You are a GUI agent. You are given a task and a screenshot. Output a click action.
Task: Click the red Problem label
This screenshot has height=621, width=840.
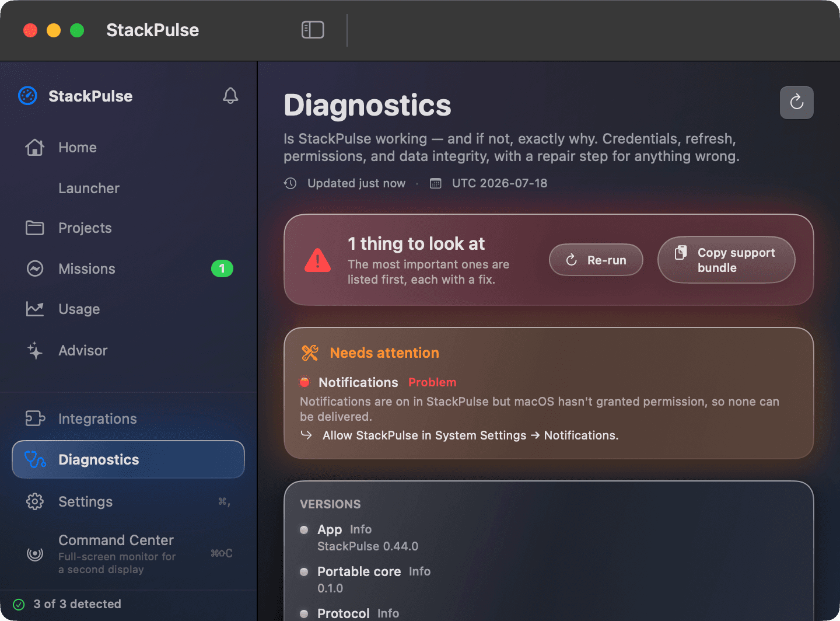[432, 382]
